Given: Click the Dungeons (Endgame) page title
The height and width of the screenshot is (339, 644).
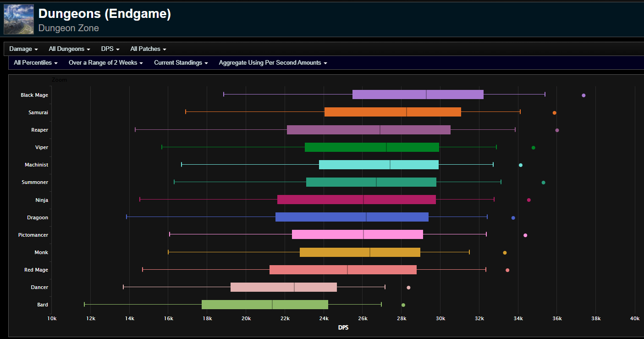Looking at the screenshot, I should [105, 14].
